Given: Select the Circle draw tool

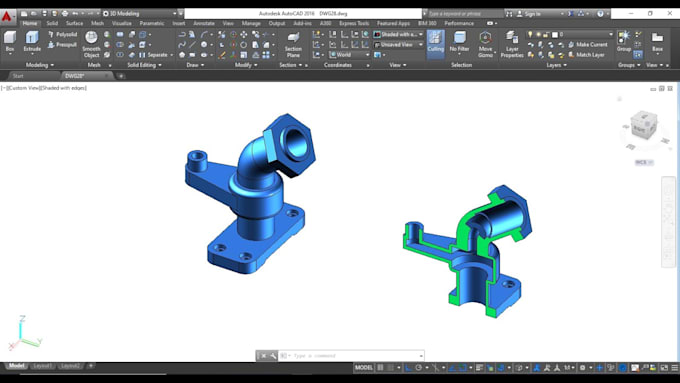Looking at the screenshot, I should coord(204,45).
